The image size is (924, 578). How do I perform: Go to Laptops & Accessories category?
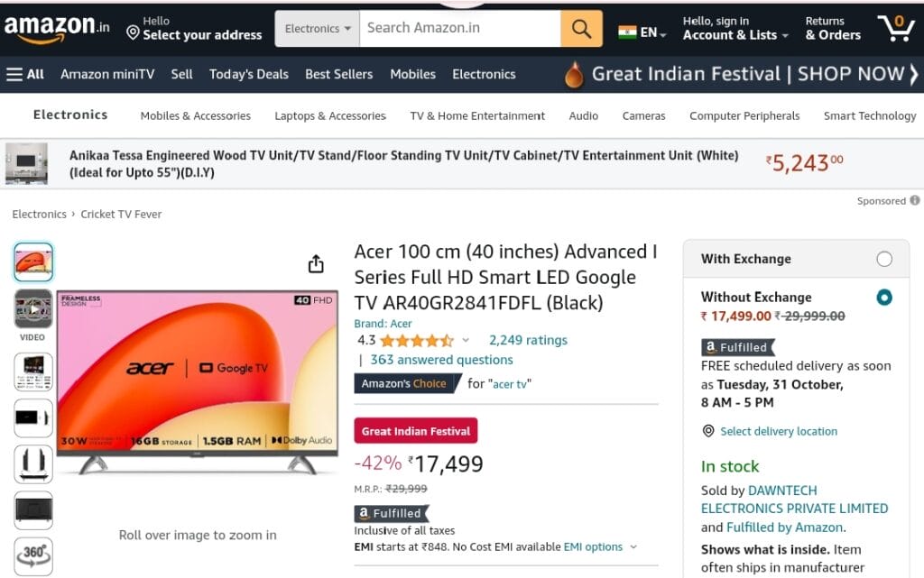(x=330, y=116)
